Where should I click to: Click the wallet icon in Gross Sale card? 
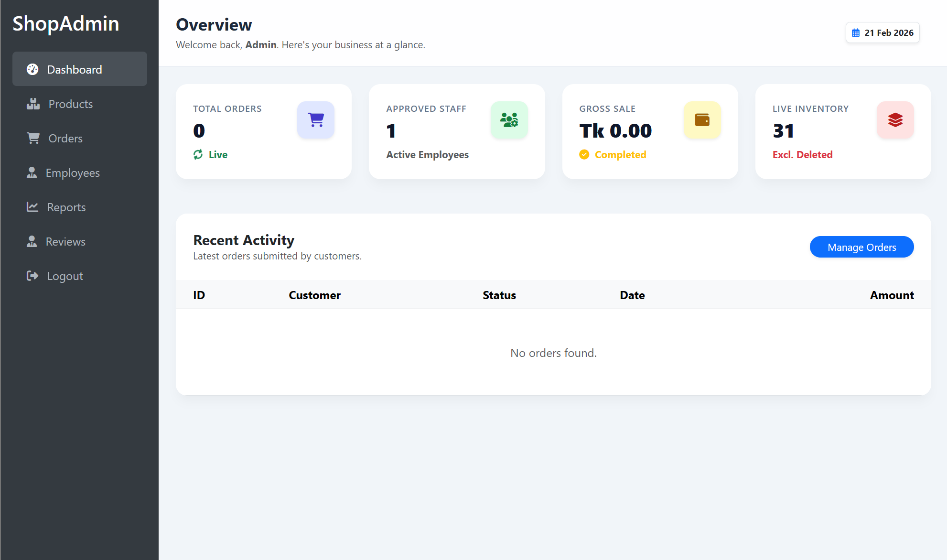tap(702, 119)
